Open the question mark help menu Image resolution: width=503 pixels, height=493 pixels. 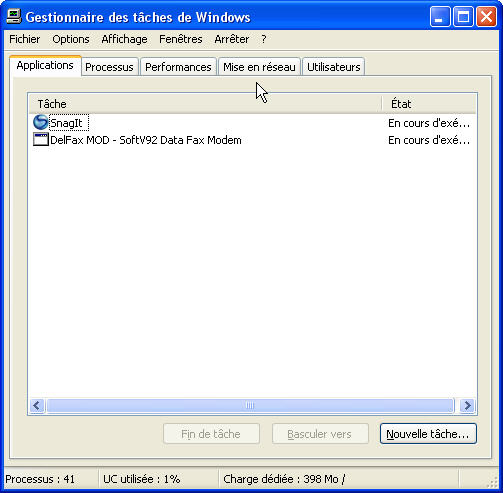click(x=264, y=39)
